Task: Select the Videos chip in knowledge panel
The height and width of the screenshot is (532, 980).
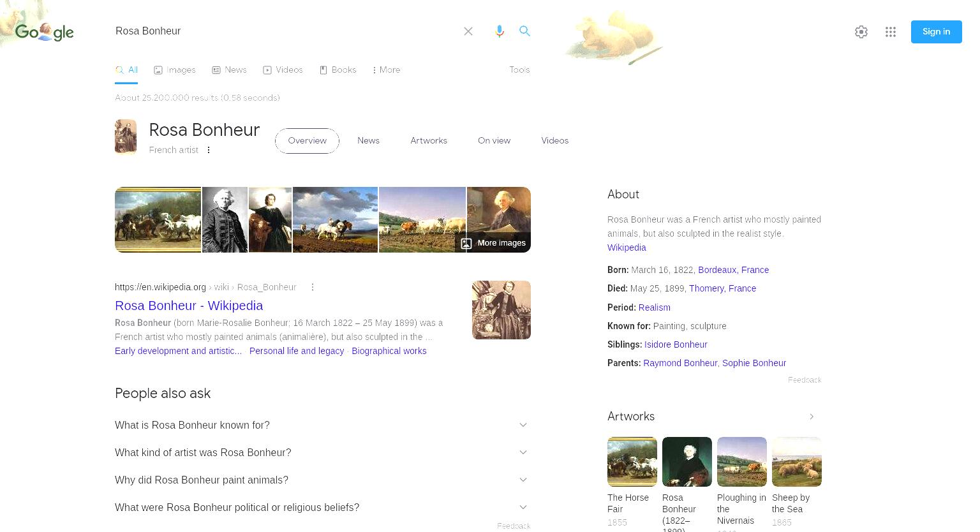Action: click(554, 141)
